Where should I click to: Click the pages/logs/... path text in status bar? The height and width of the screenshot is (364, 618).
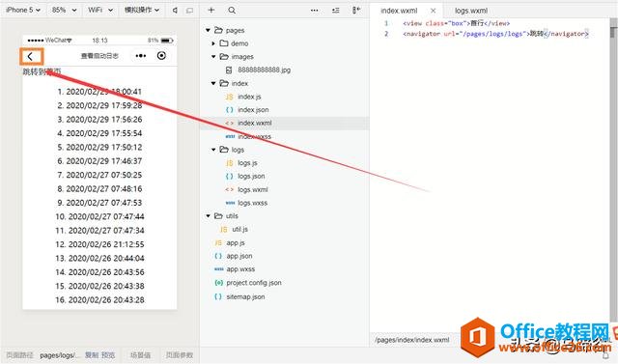pyautogui.click(x=60, y=355)
